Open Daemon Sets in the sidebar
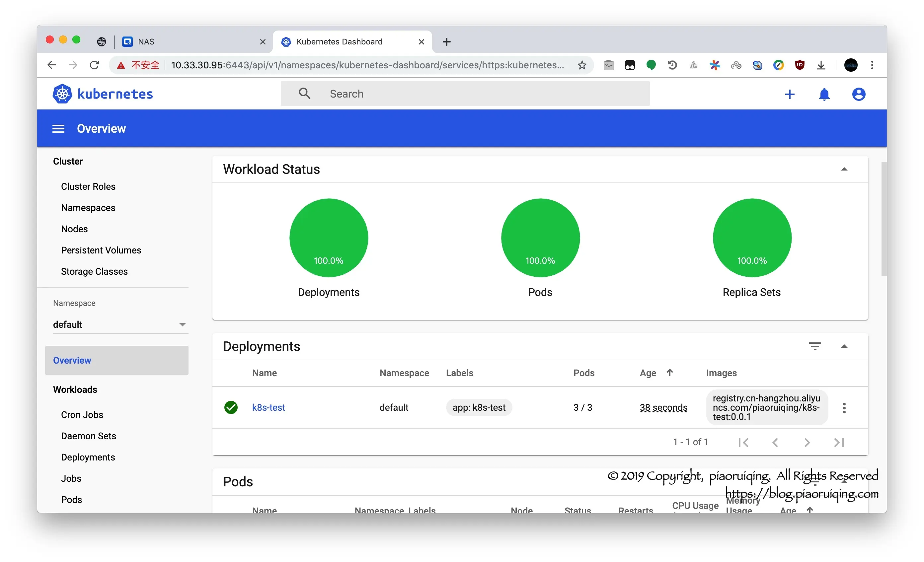Screen dimensions: 924x562 pos(89,436)
